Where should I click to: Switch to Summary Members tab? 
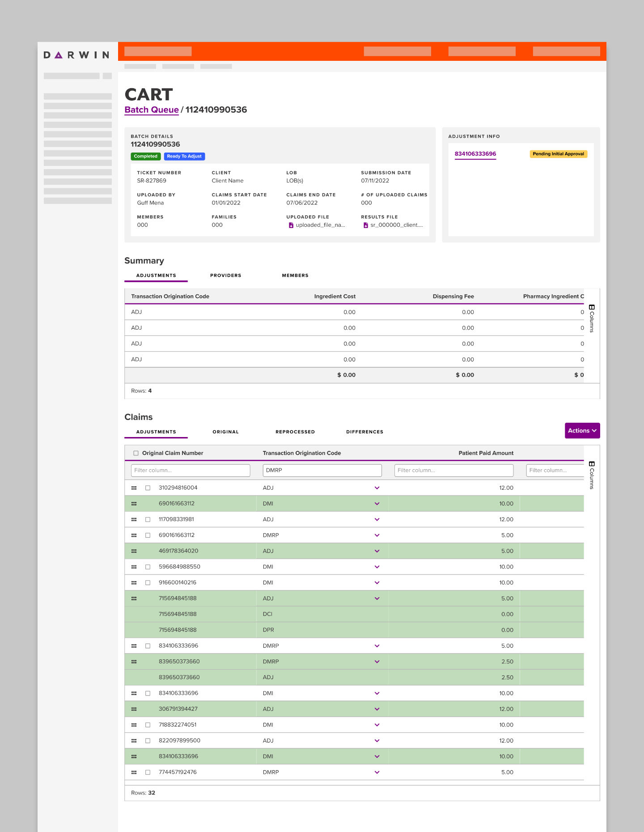295,276
